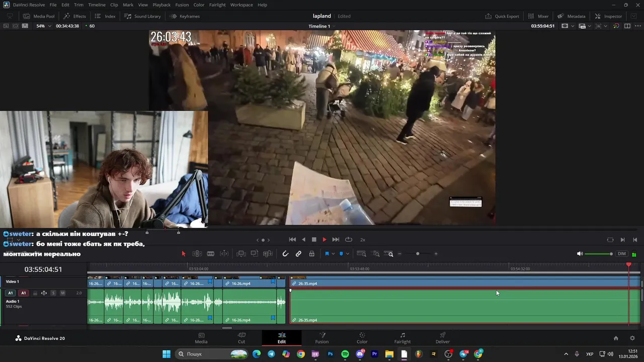Adjust the timeline zoom slider
This screenshot has width=644, height=362.
tap(418, 254)
